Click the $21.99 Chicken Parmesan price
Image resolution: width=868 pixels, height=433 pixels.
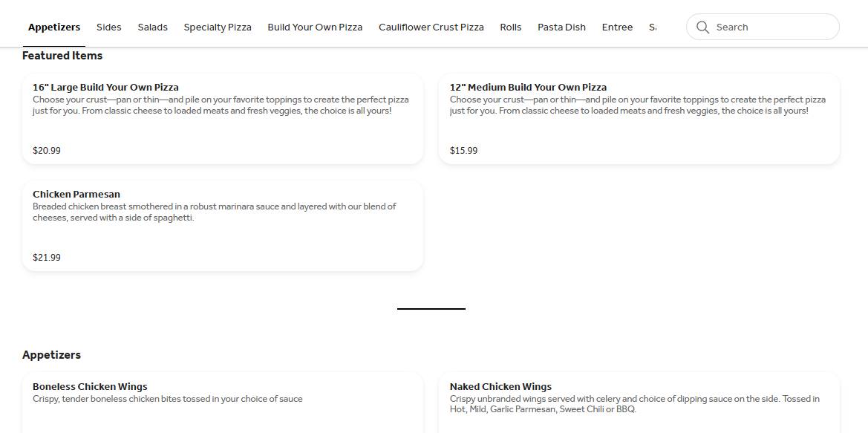pyautogui.click(x=47, y=258)
